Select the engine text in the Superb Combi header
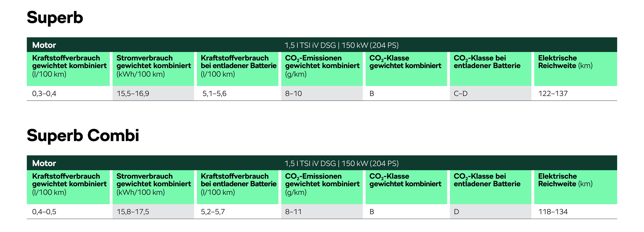 coord(341,164)
